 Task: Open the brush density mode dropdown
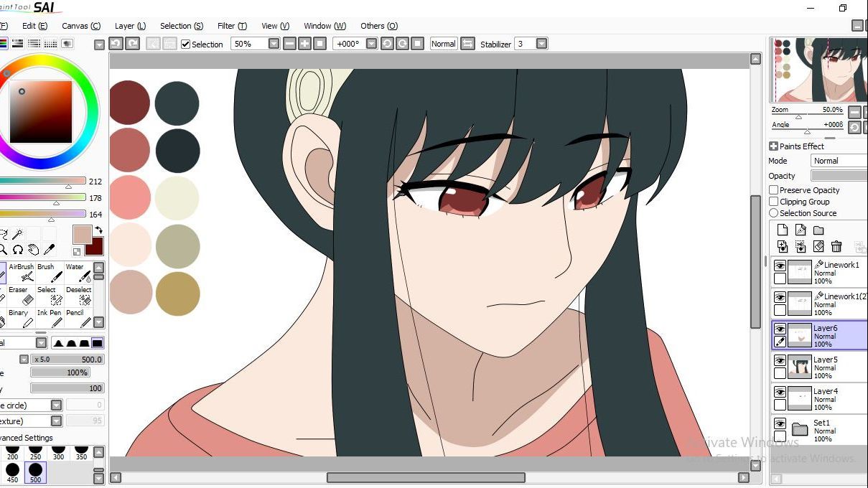click(42, 343)
